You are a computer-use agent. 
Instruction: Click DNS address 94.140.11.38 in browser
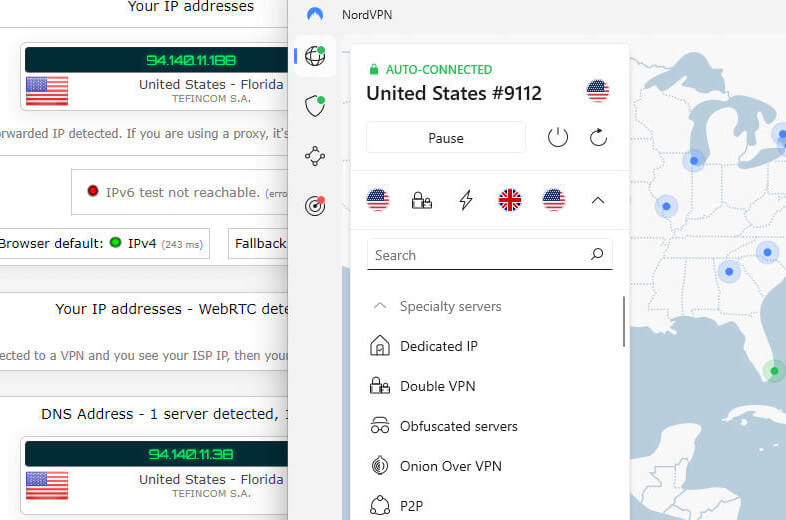pyautogui.click(x=190, y=454)
